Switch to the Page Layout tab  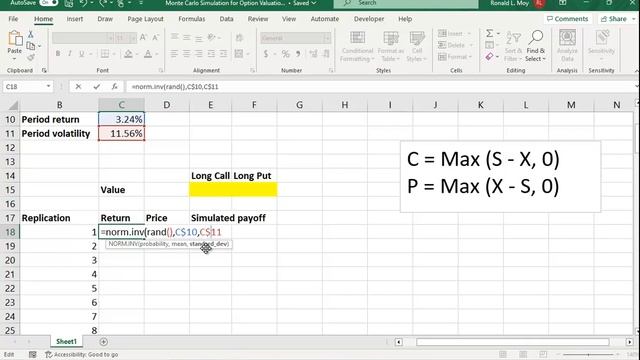(x=145, y=19)
